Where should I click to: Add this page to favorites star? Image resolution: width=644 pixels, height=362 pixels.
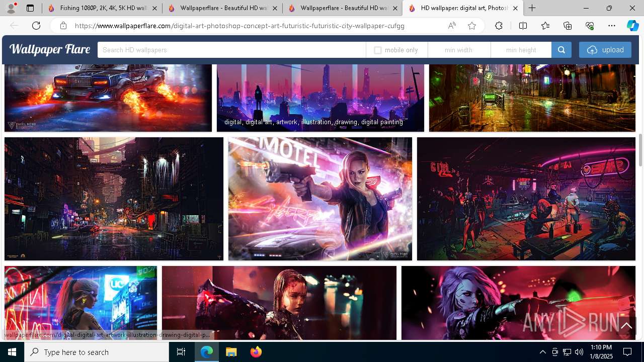(472, 26)
